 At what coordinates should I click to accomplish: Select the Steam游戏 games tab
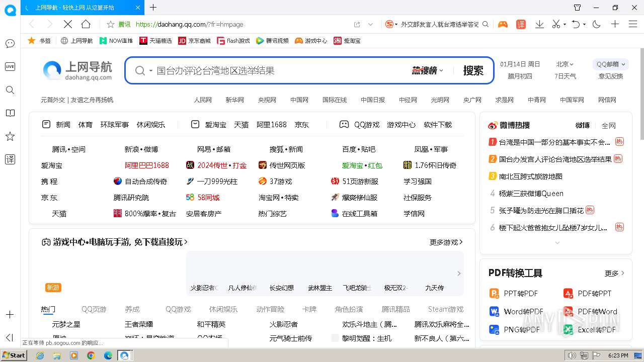(x=446, y=309)
